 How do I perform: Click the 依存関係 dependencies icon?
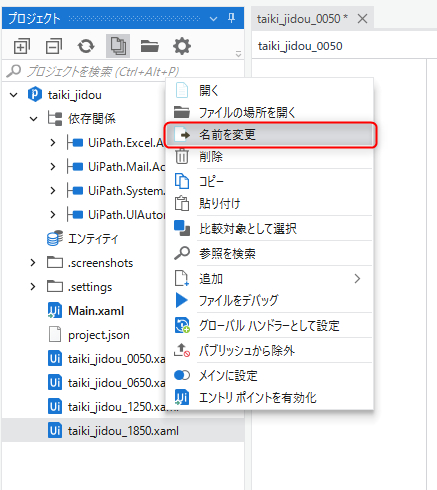coord(55,119)
